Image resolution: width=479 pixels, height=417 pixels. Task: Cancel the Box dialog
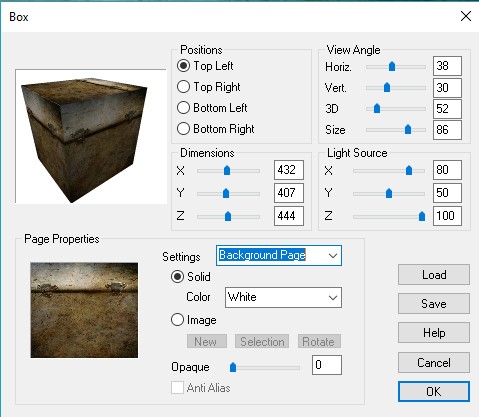[x=434, y=362]
